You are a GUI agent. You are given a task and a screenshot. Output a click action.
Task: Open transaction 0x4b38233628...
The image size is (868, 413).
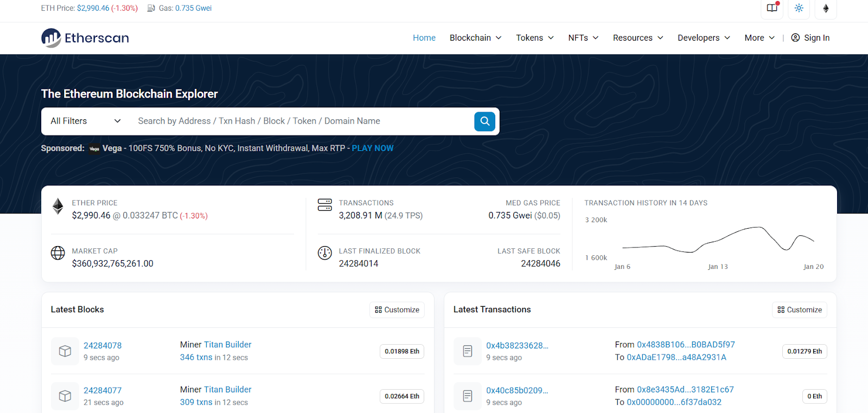517,346
